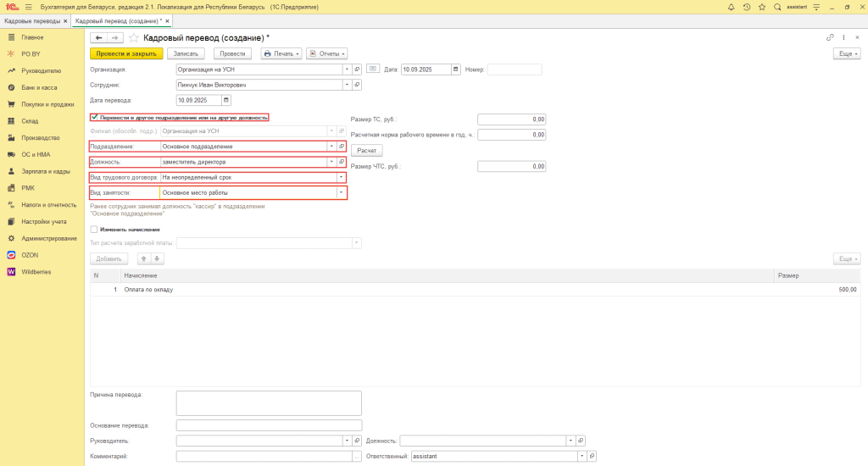Open Подразделение record via open icon

(x=342, y=147)
